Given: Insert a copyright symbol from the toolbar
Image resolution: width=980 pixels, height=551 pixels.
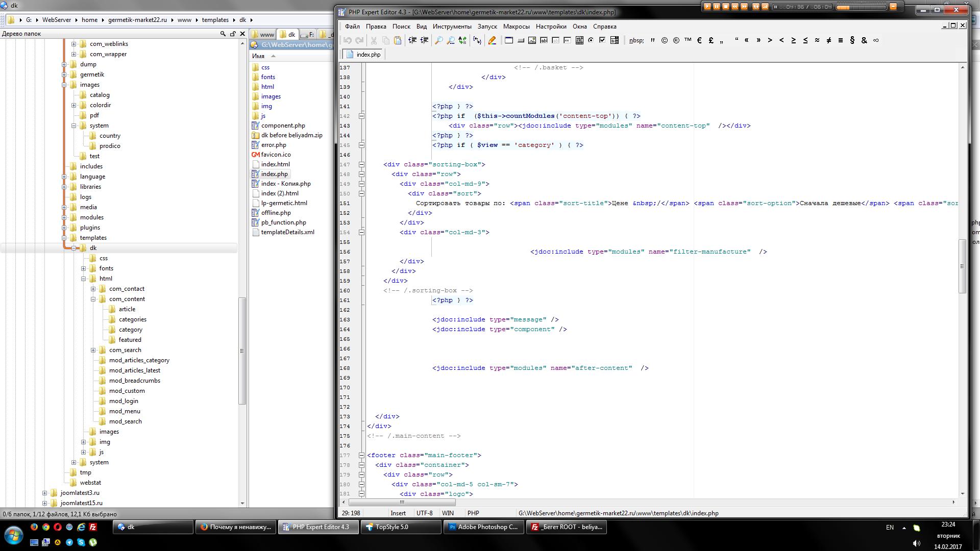Looking at the screenshot, I should pyautogui.click(x=665, y=40).
